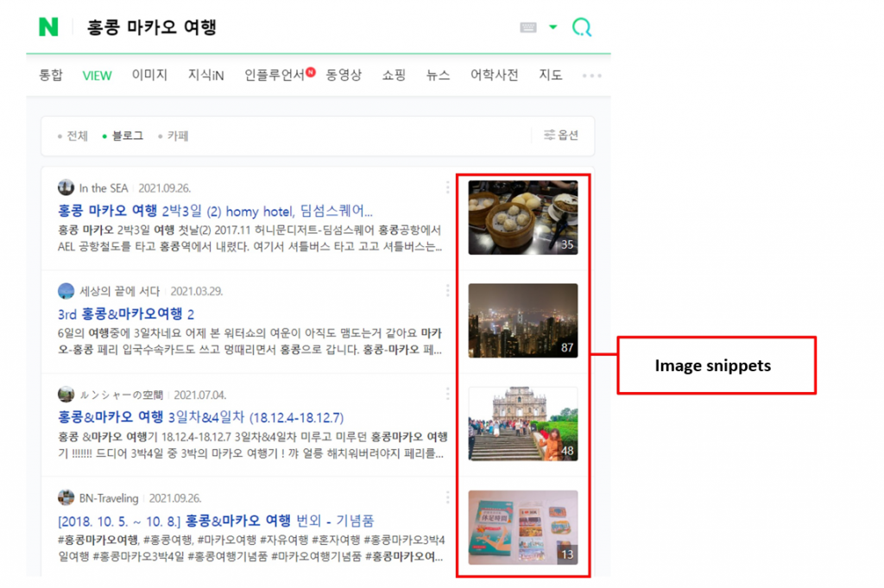Viewport: 884px width, 588px height.
Task: Click the green search magnifier icon
Action: pyautogui.click(x=582, y=27)
